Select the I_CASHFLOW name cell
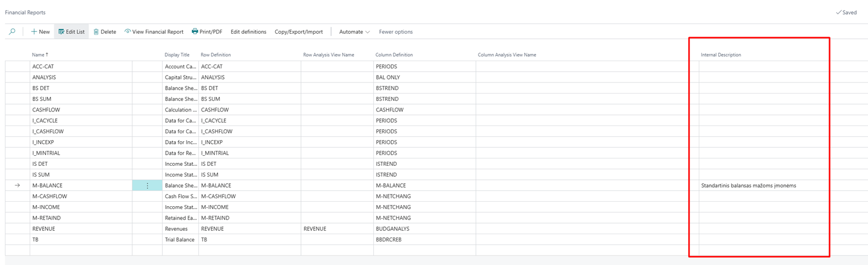 [81, 132]
